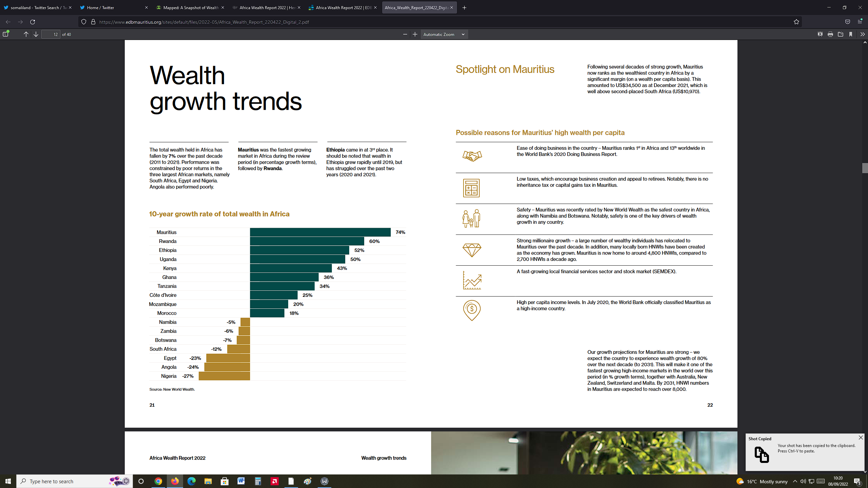Viewport: 868px width, 488px height.
Task: Click the vertical scrollbar thumb
Action: click(x=865, y=168)
